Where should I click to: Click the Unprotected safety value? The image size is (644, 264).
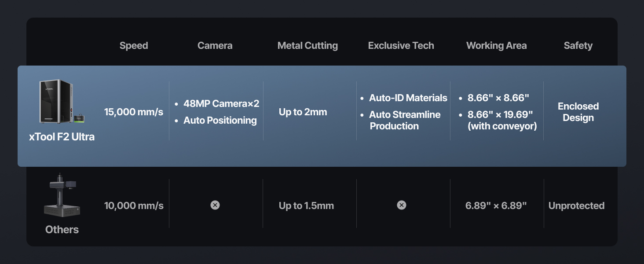576,205
